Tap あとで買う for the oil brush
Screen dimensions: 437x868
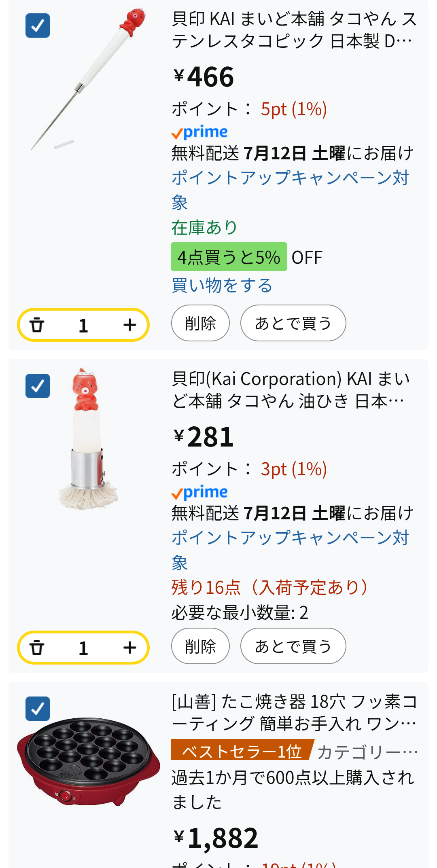(293, 646)
